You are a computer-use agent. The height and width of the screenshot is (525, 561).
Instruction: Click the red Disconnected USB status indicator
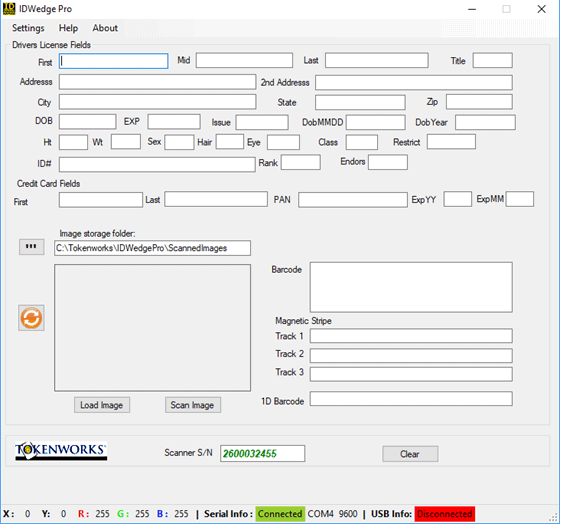(x=445, y=514)
